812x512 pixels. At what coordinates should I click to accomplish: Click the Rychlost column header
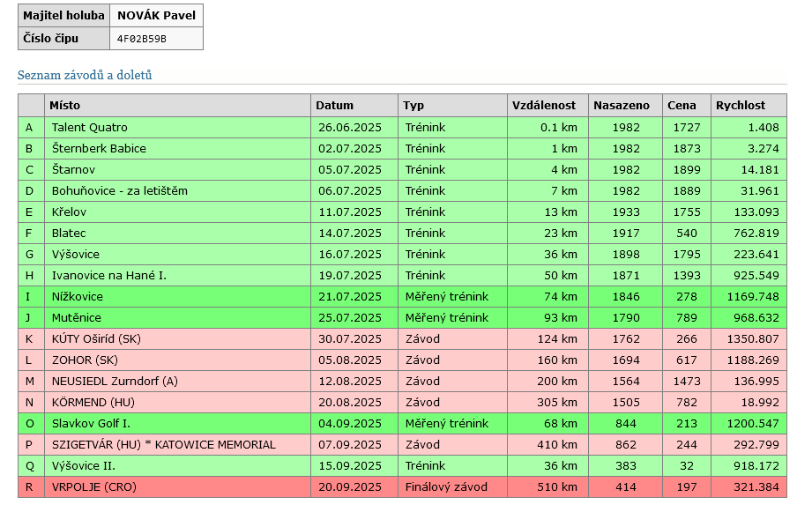coord(741,106)
